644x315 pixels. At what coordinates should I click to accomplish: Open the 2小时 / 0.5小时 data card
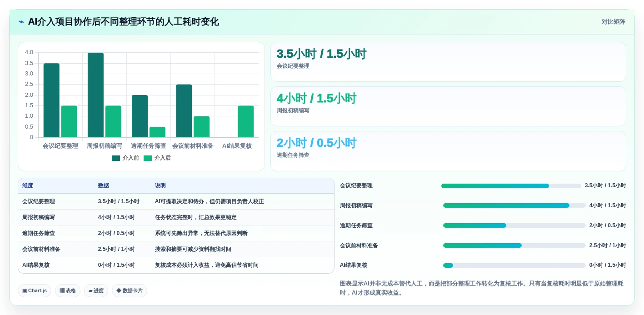point(448,151)
